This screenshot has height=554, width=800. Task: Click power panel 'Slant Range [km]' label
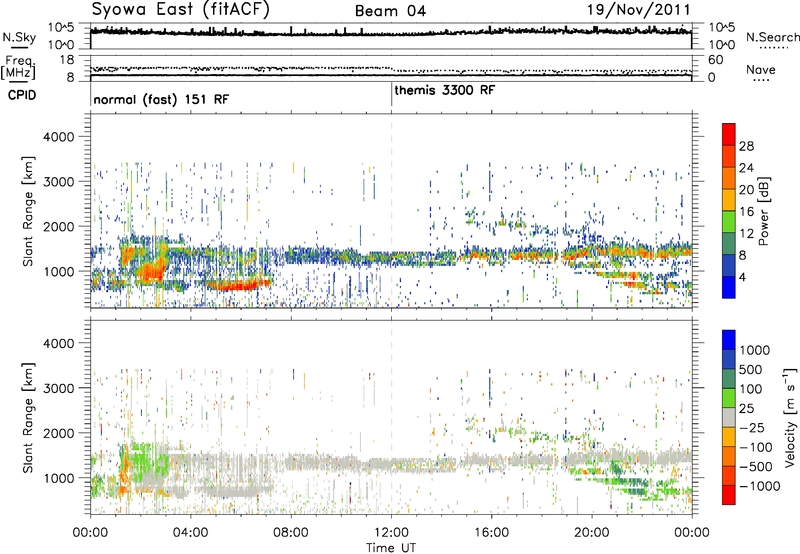point(28,211)
